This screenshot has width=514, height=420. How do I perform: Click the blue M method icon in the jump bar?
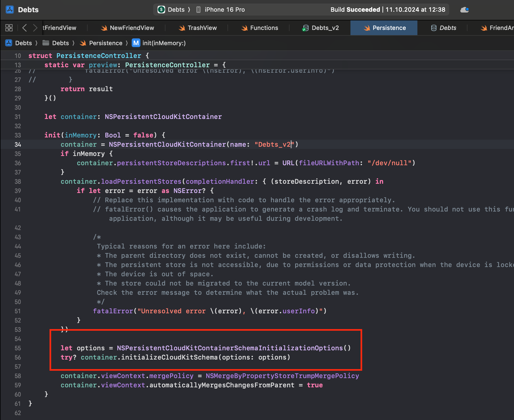[x=136, y=43]
